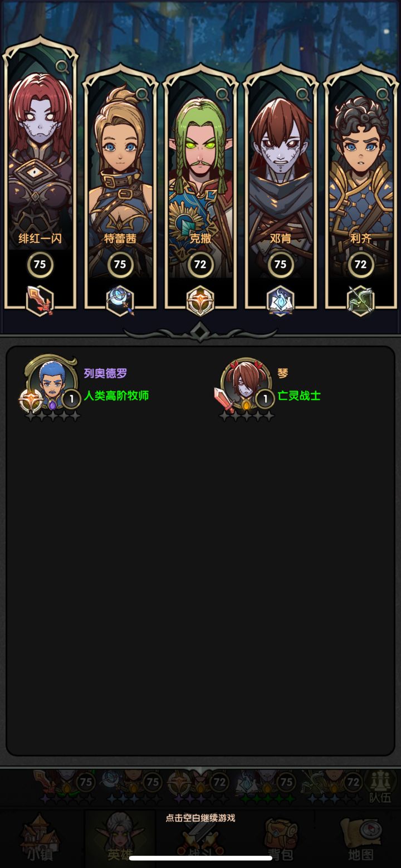
Task: Click magnifier icon on 利齐 card
Action: 383,94
